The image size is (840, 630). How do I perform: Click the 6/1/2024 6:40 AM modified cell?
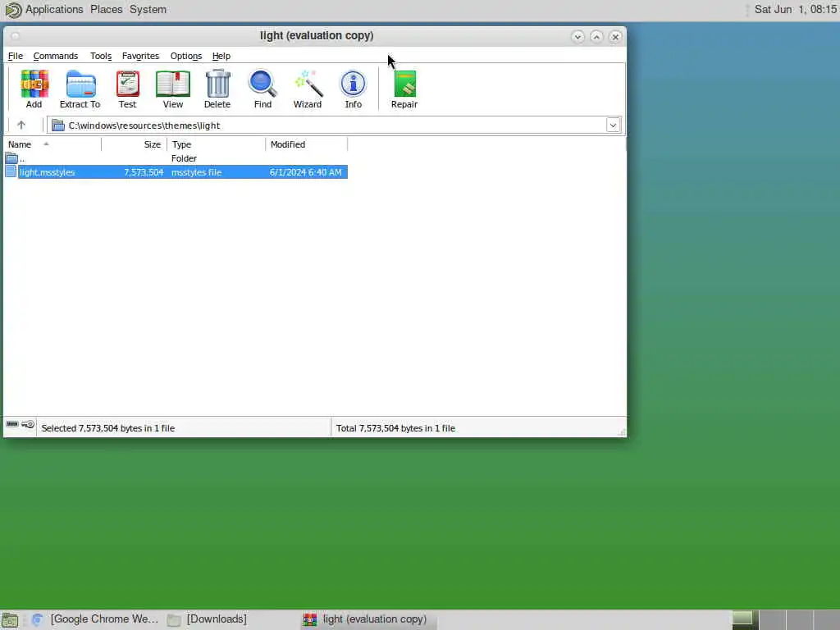(305, 172)
